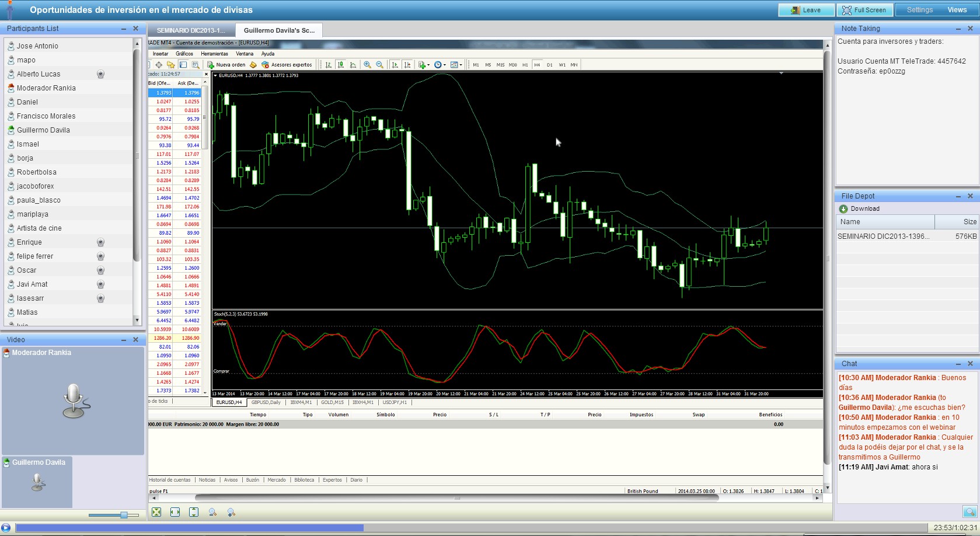Click the fit-width view icon
The width and height of the screenshot is (980, 536).
175,512
